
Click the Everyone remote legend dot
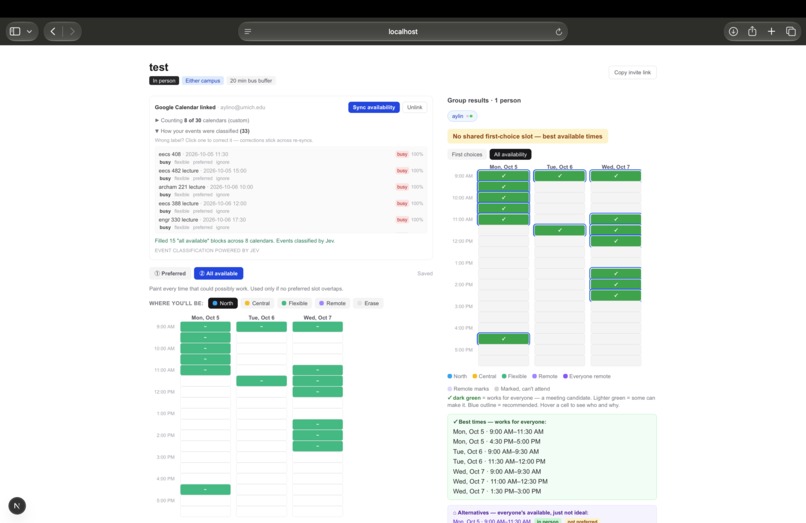[565, 376]
